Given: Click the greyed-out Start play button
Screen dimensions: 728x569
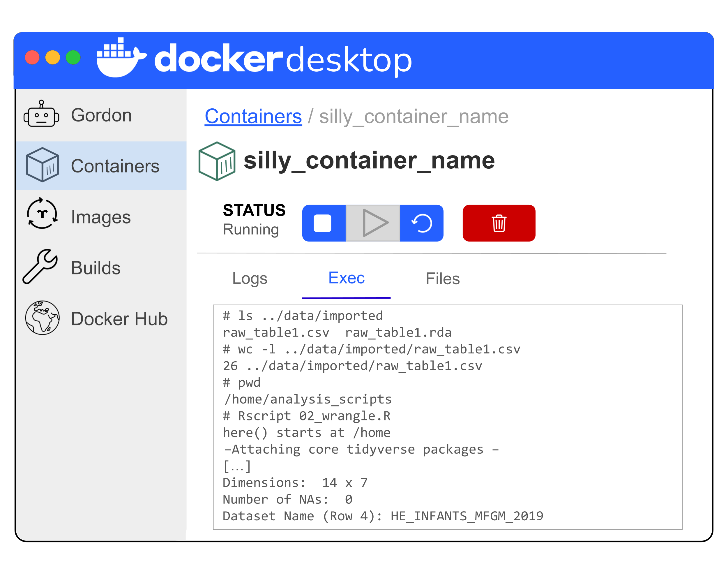Looking at the screenshot, I should pos(373,223).
